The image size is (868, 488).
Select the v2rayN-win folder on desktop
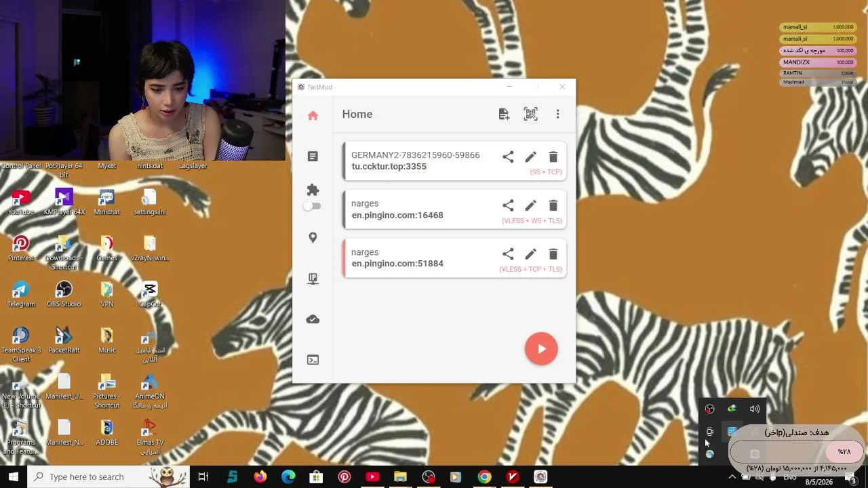tap(150, 248)
